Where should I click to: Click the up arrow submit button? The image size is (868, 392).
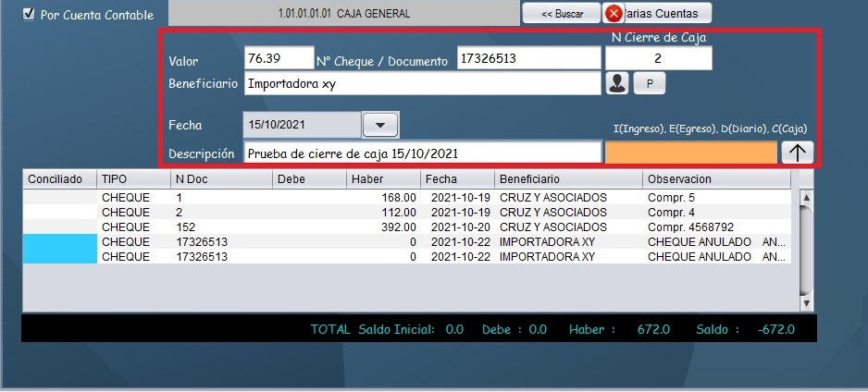(x=797, y=153)
